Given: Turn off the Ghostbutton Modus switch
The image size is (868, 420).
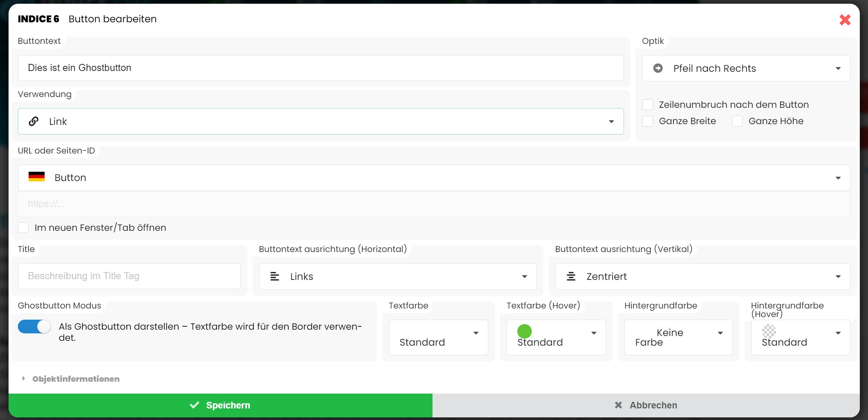Looking at the screenshot, I should [34, 327].
